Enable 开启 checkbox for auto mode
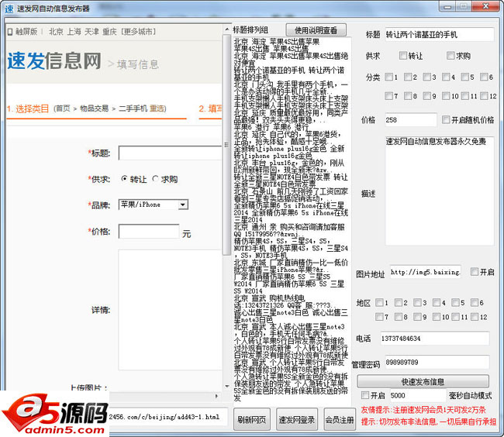The width and height of the screenshot is (504, 437). (365, 395)
